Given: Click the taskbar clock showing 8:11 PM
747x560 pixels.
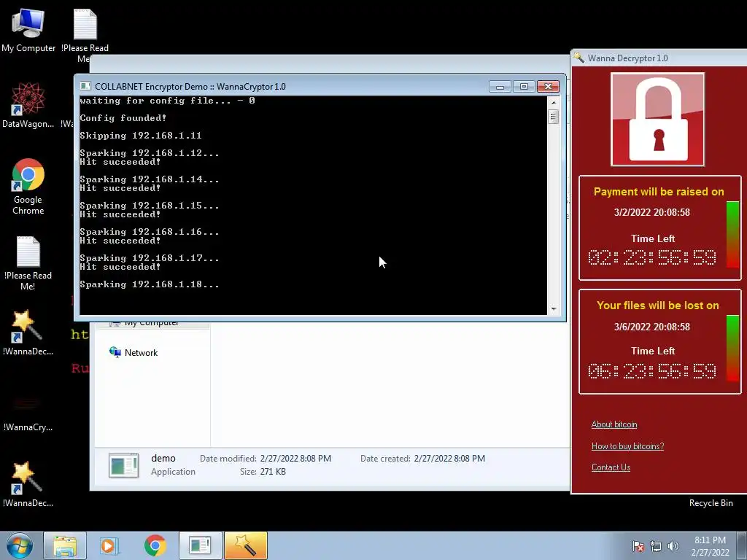Looking at the screenshot, I should point(710,546).
